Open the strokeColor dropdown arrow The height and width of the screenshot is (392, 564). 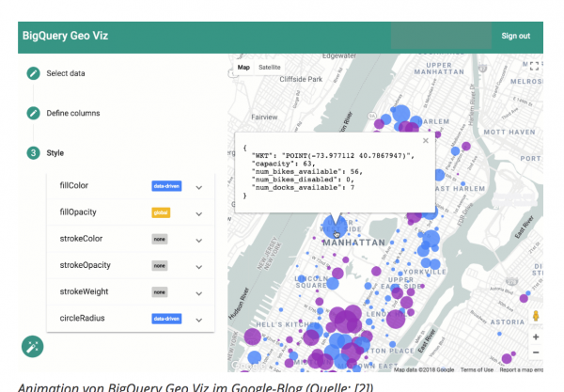pyautogui.click(x=199, y=240)
